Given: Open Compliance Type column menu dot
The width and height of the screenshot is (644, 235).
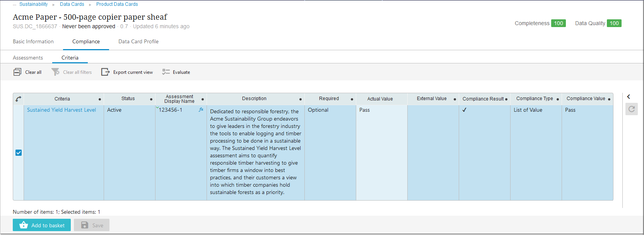Looking at the screenshot, I should 558,99.
